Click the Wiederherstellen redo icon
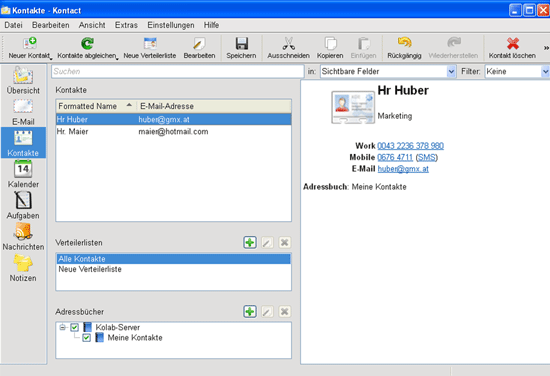This screenshot has height=376, width=550. click(453, 43)
